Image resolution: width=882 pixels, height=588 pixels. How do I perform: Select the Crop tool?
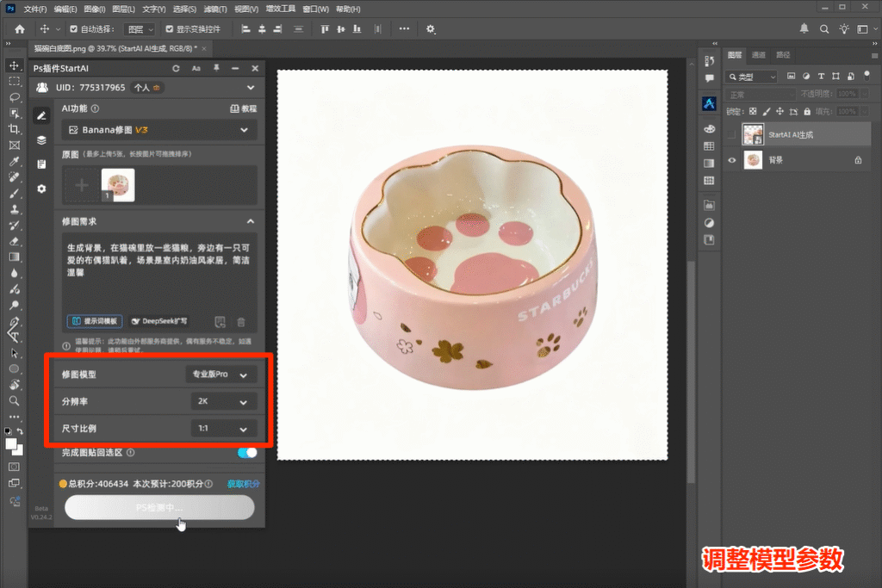pyautogui.click(x=14, y=129)
